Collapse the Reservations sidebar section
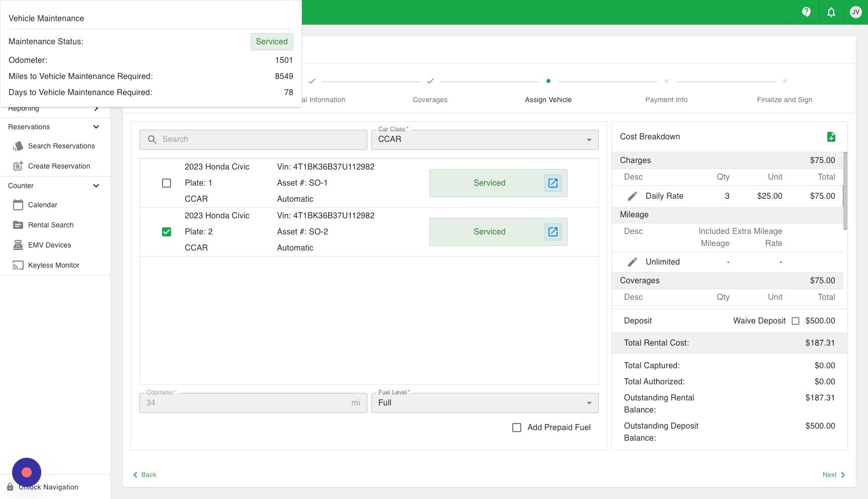Viewport: 868px width, 499px height. (x=96, y=127)
